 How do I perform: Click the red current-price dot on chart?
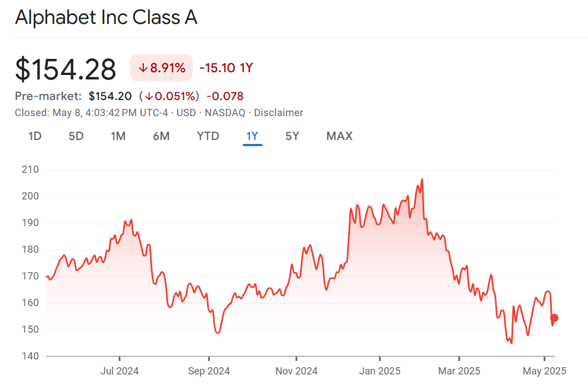(554, 318)
